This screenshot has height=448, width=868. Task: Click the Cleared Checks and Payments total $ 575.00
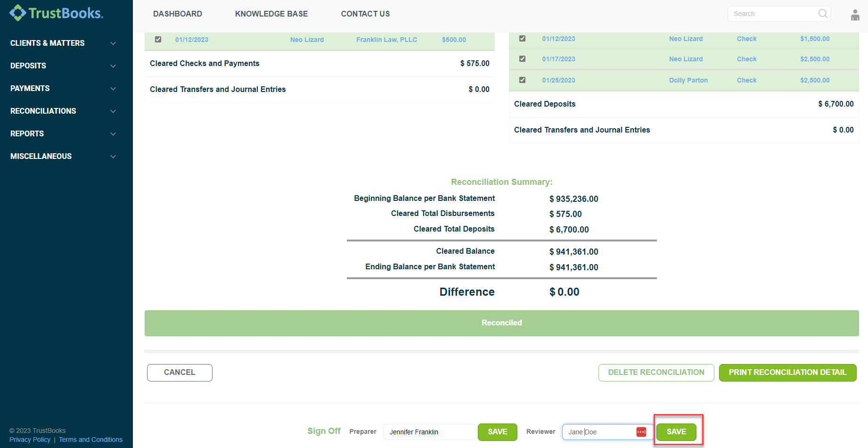[x=475, y=63]
